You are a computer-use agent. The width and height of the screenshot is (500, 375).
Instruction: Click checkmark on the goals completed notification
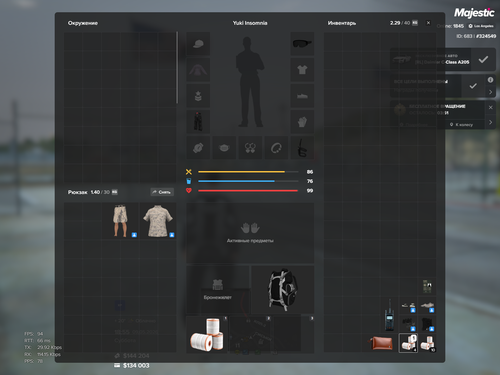pos(473,86)
